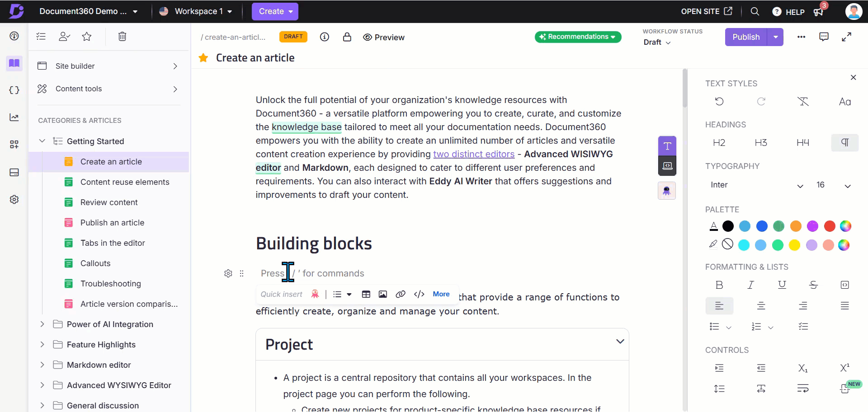
Task: Open the article comments icon
Action: click(x=824, y=37)
